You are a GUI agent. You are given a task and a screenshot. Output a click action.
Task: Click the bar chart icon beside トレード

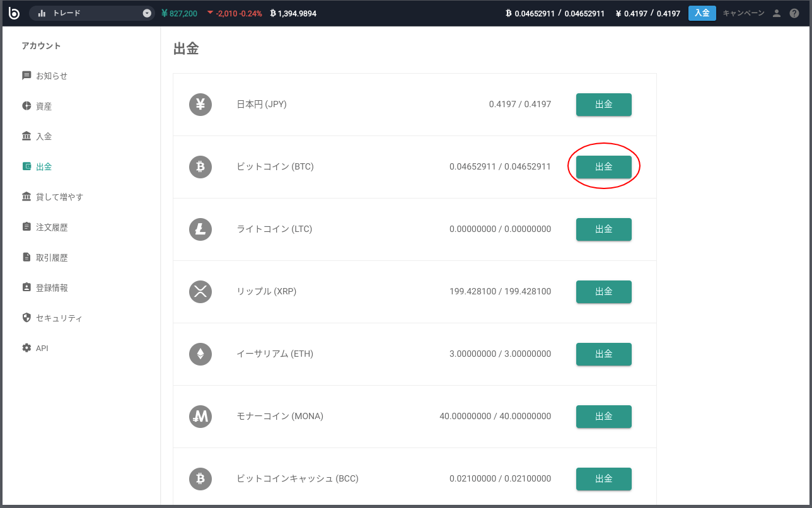point(42,13)
